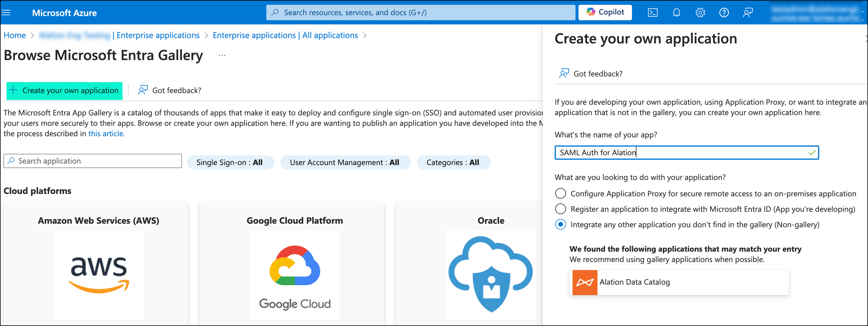Open the User Account Management : All filter

(x=345, y=162)
